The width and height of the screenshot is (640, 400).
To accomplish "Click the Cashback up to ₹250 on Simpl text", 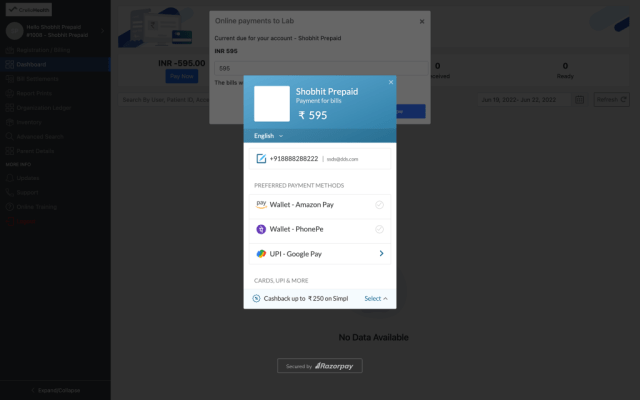I will pyautogui.click(x=306, y=298).
